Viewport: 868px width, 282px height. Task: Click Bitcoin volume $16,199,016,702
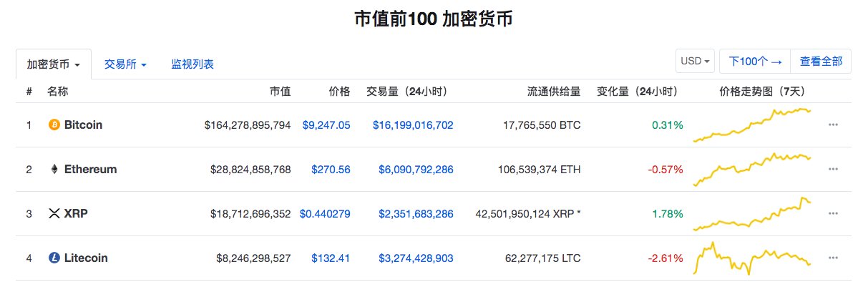click(413, 125)
